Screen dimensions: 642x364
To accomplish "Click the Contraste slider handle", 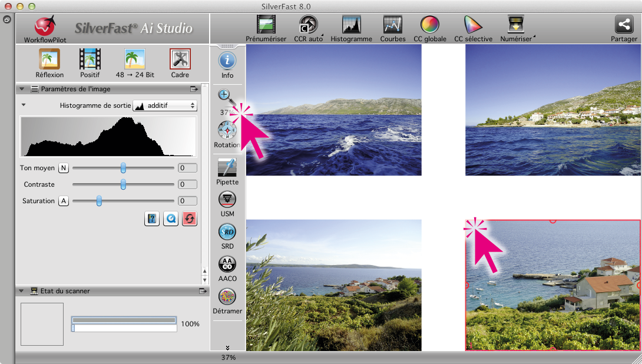I will [123, 184].
